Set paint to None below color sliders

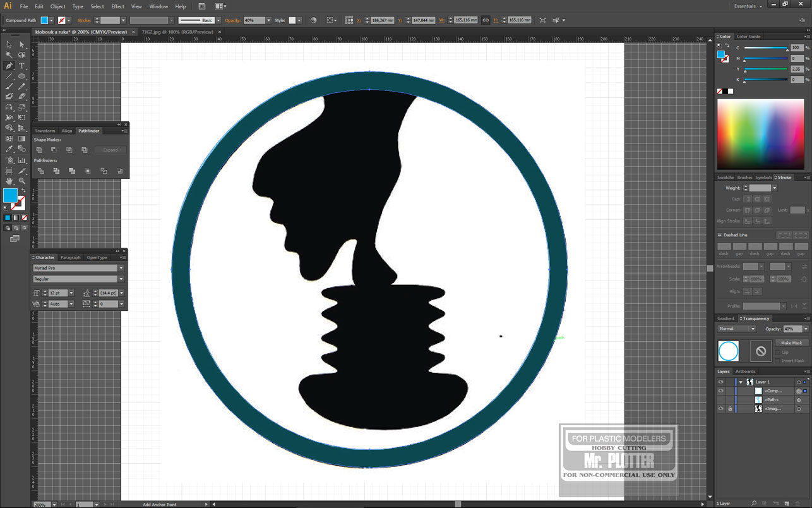pyautogui.click(x=720, y=92)
